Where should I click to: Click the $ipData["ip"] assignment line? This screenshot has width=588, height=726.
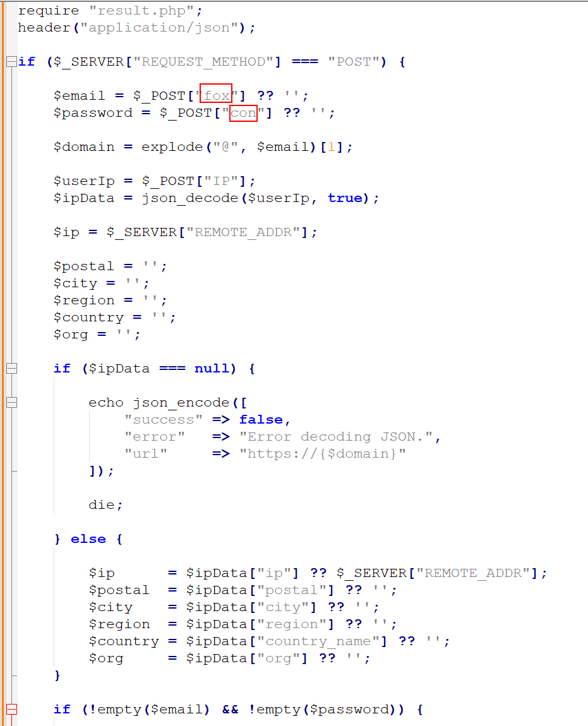(x=318, y=573)
